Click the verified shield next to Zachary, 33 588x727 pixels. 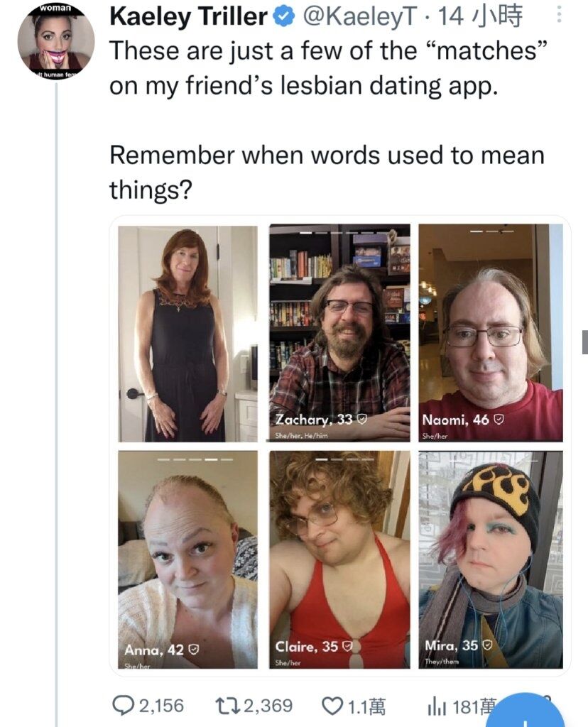pyautogui.click(x=362, y=419)
